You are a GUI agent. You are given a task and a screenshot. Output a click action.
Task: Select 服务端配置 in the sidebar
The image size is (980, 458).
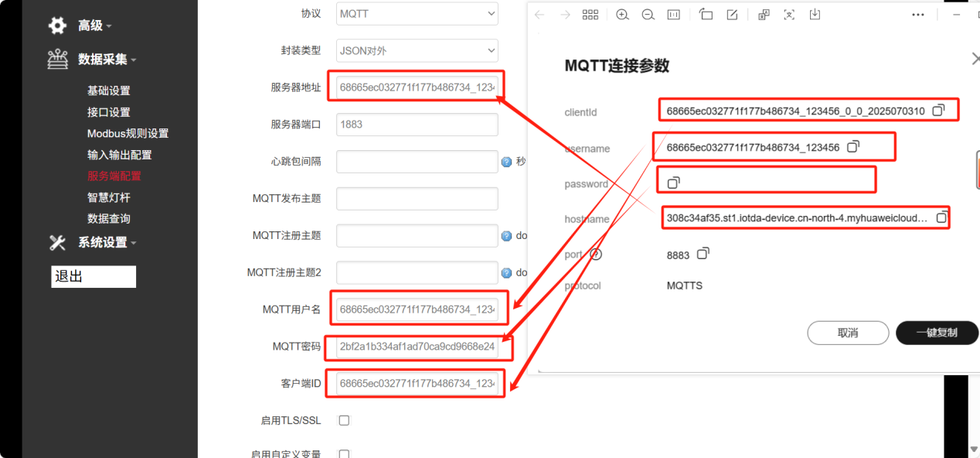coord(114,175)
